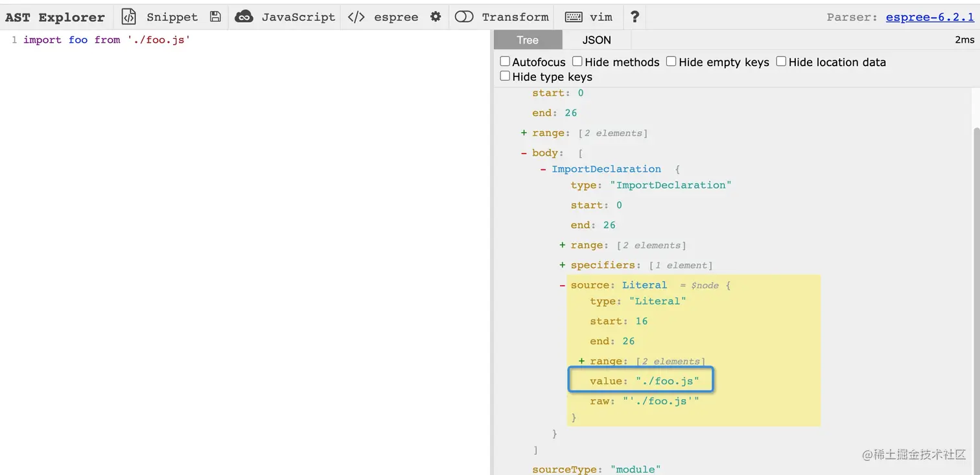This screenshot has height=475, width=980.
Task: Check Hide location data option
Action: pyautogui.click(x=782, y=62)
